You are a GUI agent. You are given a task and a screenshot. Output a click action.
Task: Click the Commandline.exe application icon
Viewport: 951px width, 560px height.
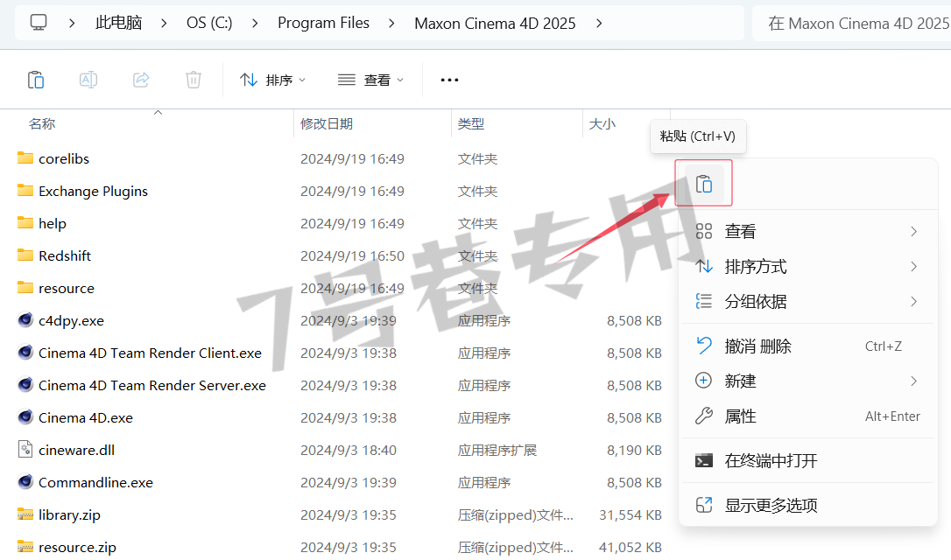tap(25, 482)
